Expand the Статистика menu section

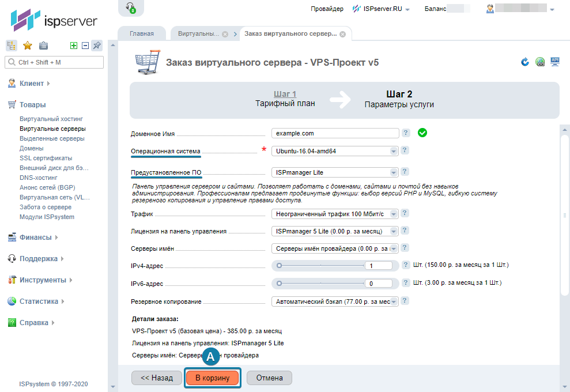pos(36,301)
